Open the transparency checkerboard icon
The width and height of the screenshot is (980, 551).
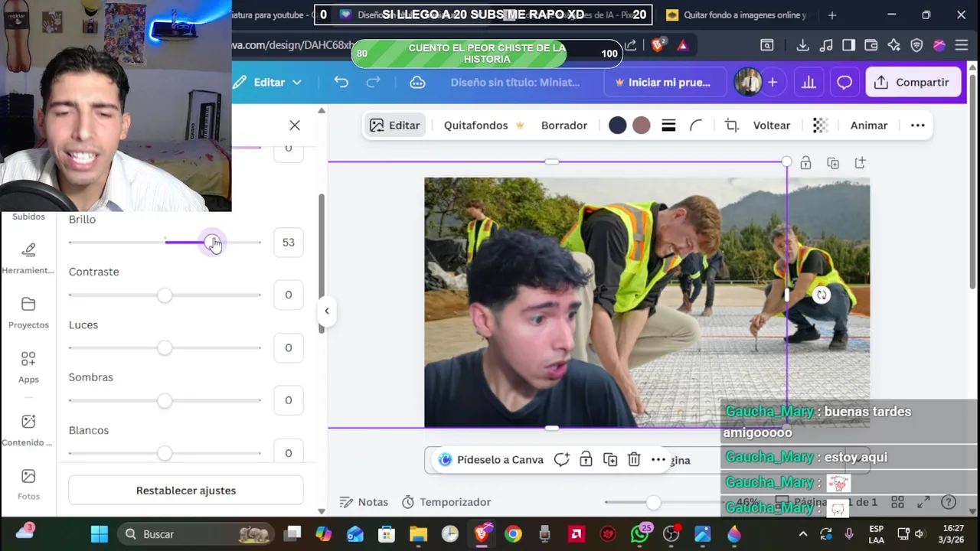[820, 126]
